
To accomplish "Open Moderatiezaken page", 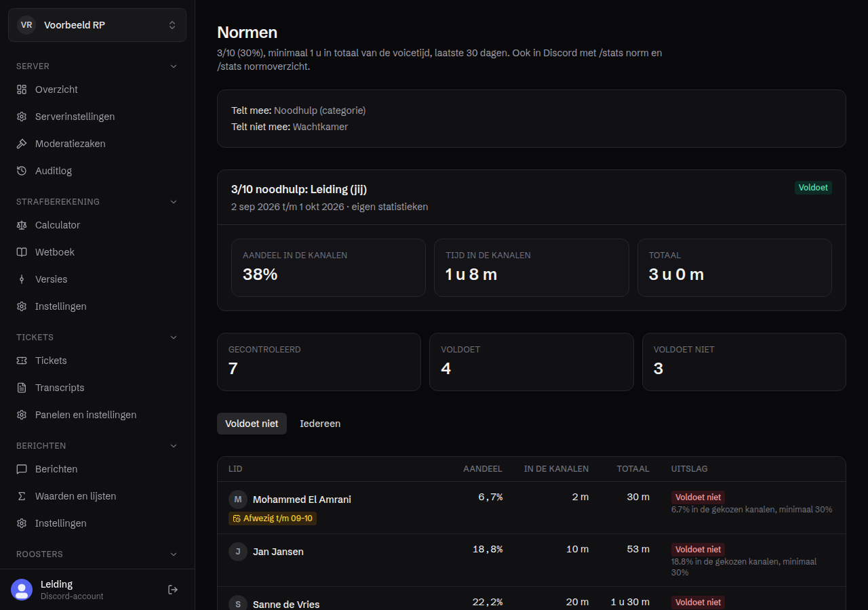I will click(x=97, y=144).
